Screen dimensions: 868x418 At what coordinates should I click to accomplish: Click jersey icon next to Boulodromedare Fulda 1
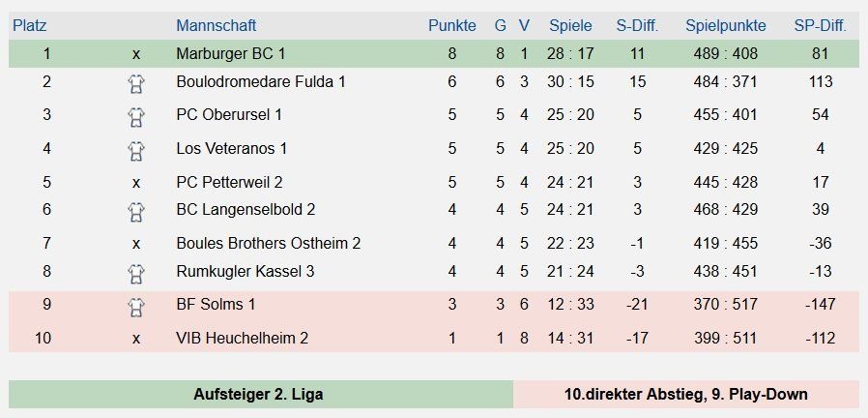pos(136,84)
